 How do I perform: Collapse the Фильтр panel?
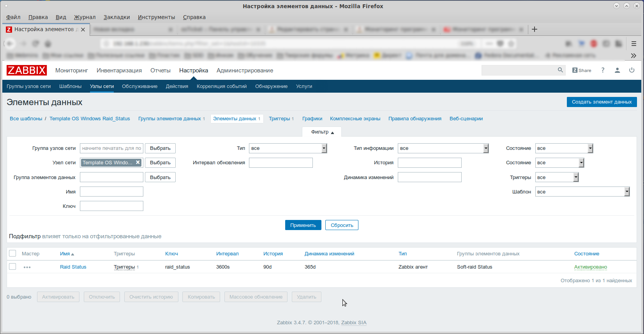(322, 132)
